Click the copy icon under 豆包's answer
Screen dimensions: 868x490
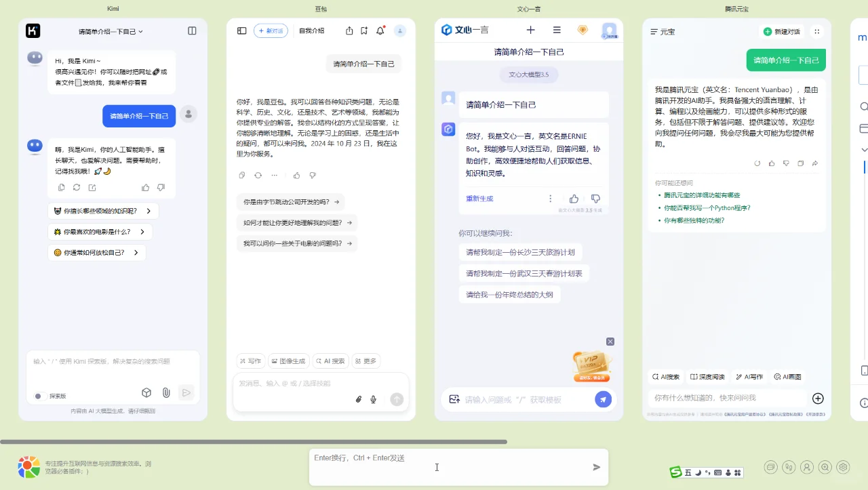(x=241, y=175)
